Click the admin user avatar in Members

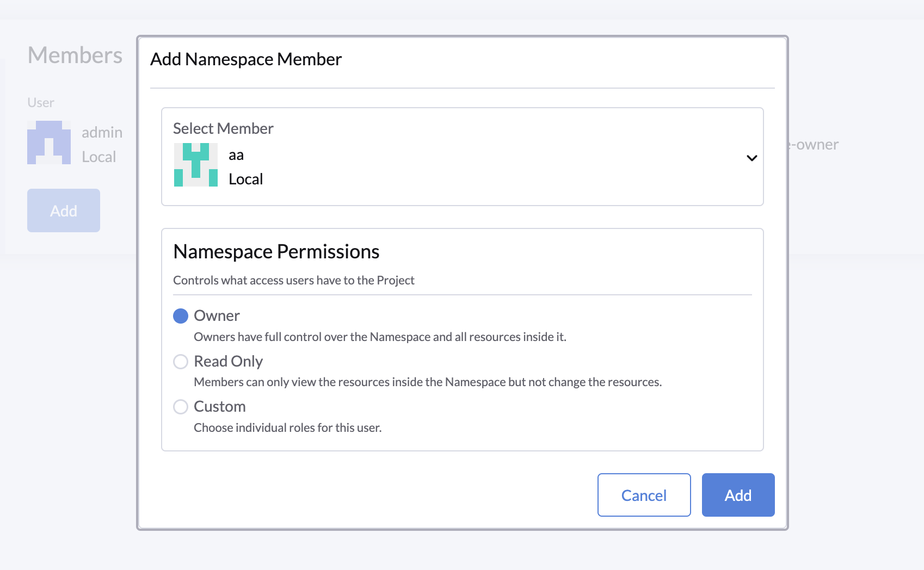pos(49,142)
